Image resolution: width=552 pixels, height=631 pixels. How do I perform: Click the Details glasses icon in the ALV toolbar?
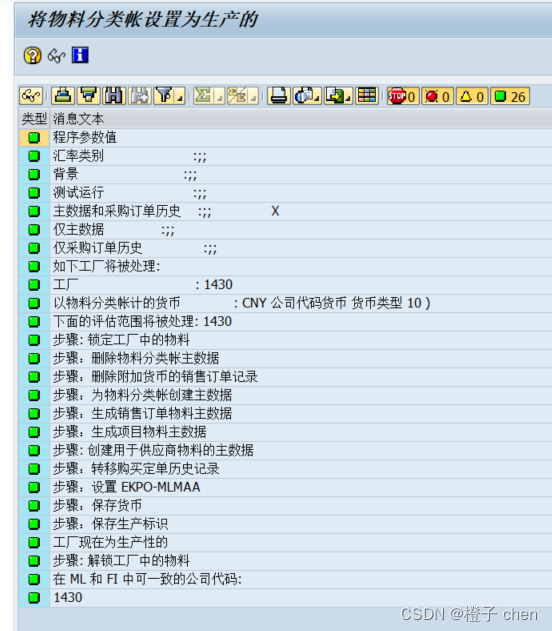pos(31,96)
